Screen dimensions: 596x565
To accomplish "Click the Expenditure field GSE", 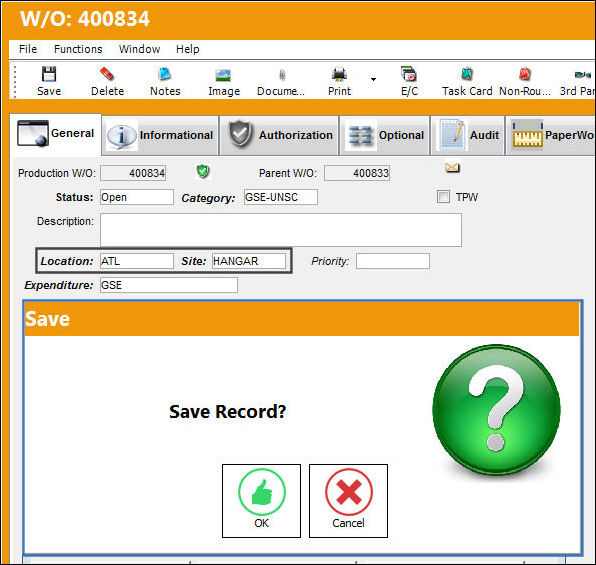I will pos(169,285).
